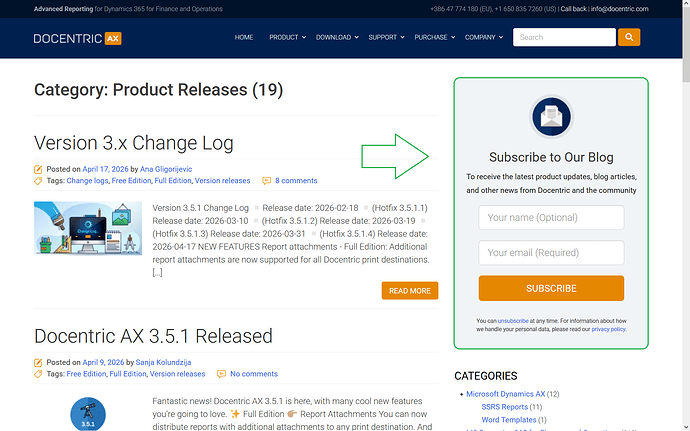
Task: Open the Microsoft Dynamics AX category
Action: click(506, 394)
